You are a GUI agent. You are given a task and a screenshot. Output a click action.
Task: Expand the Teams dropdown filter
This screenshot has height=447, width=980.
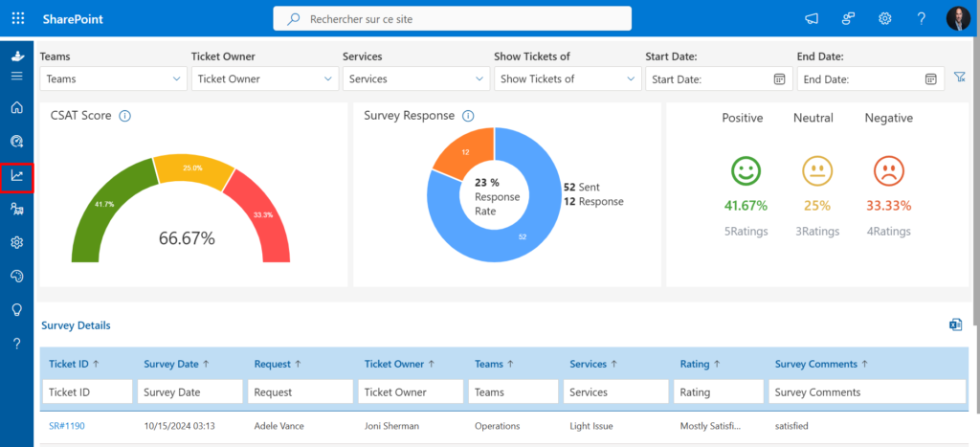[113, 79]
